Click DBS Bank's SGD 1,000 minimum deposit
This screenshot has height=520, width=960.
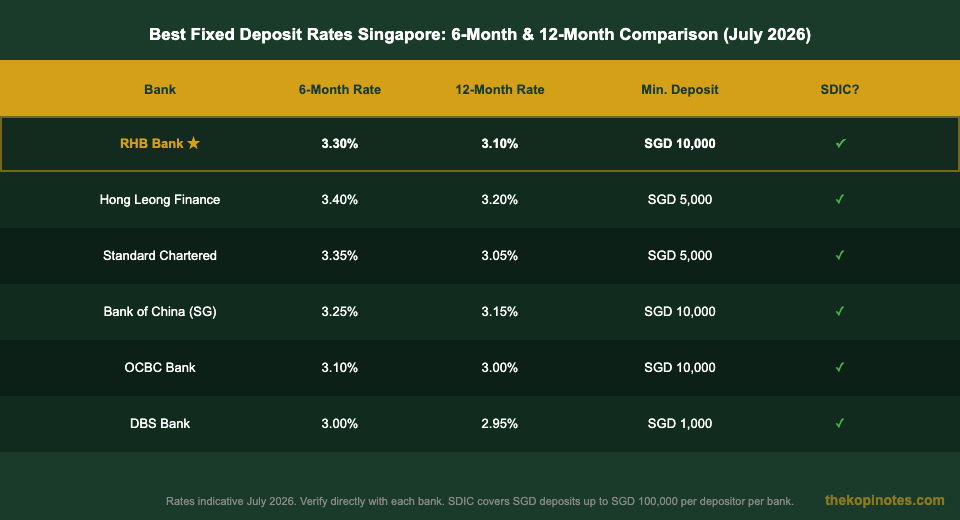(680, 423)
